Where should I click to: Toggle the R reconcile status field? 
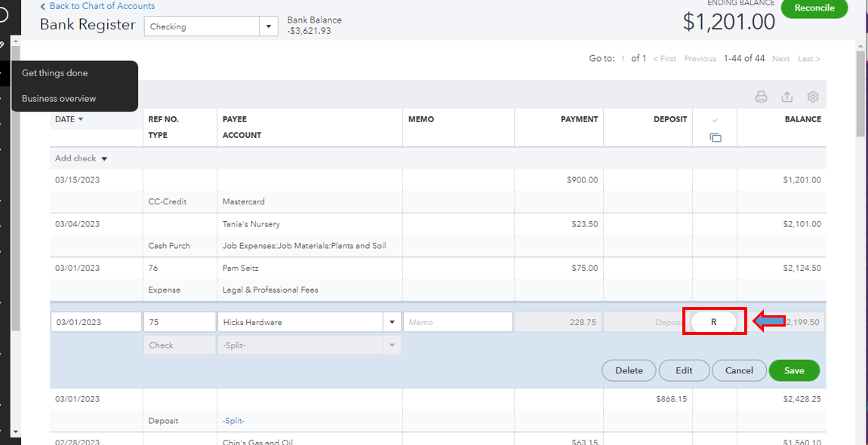714,322
